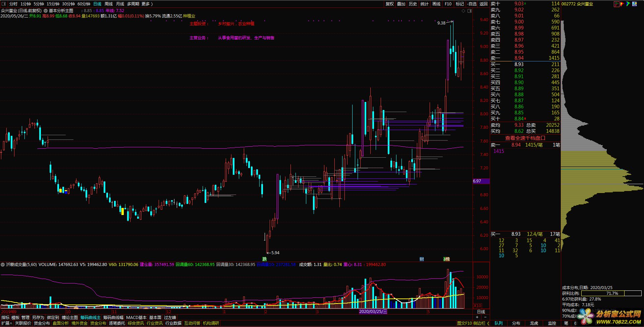Select the 过左峰 template
This screenshot has height=327, width=644.
pos(170,317)
